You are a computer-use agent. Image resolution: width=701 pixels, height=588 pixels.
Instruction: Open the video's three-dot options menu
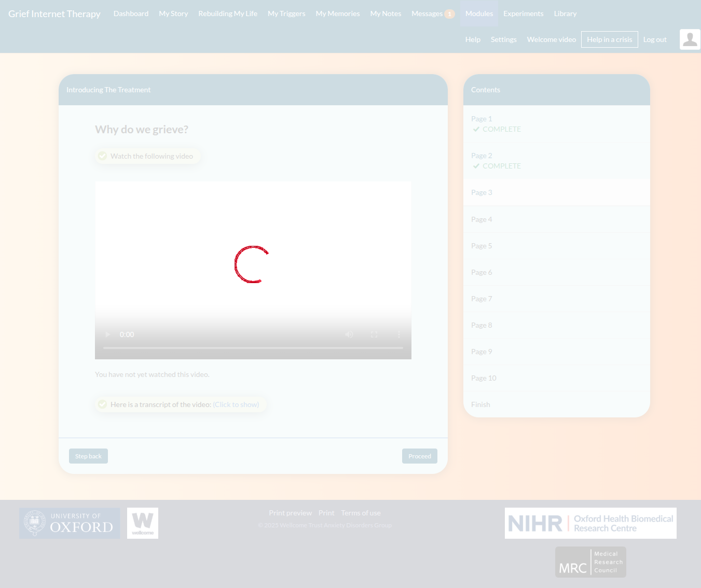399,334
